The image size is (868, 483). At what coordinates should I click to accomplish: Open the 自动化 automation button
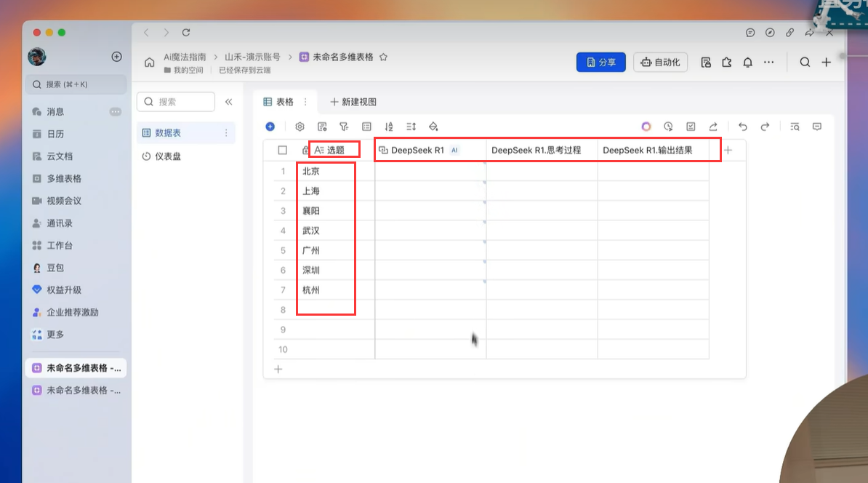[660, 63]
